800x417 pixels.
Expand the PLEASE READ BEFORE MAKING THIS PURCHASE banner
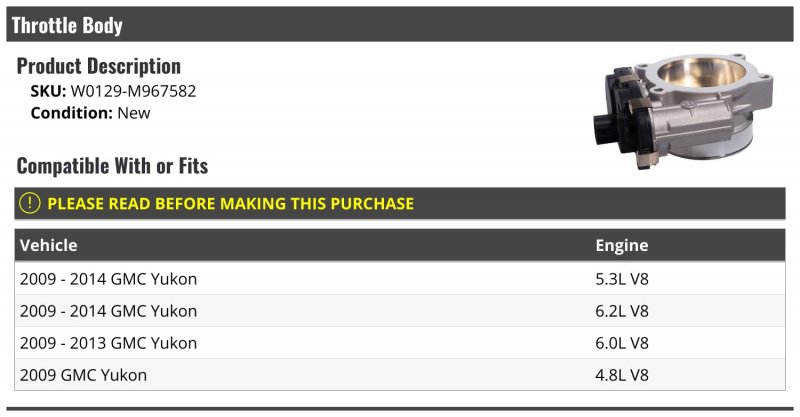(399, 203)
